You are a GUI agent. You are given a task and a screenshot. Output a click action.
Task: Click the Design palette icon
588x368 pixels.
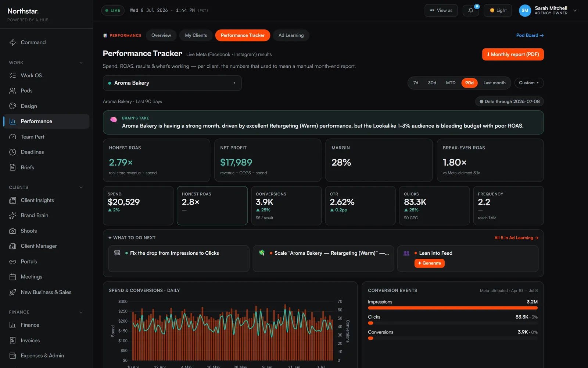(12, 106)
